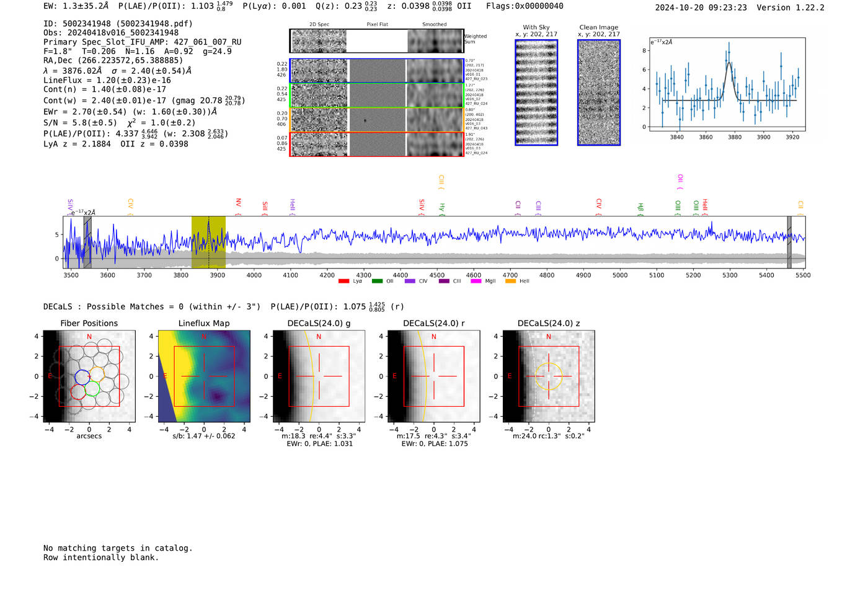The width and height of the screenshot is (868, 591).
Task: Click the magenta OII line marker
Action: [x=680, y=182]
